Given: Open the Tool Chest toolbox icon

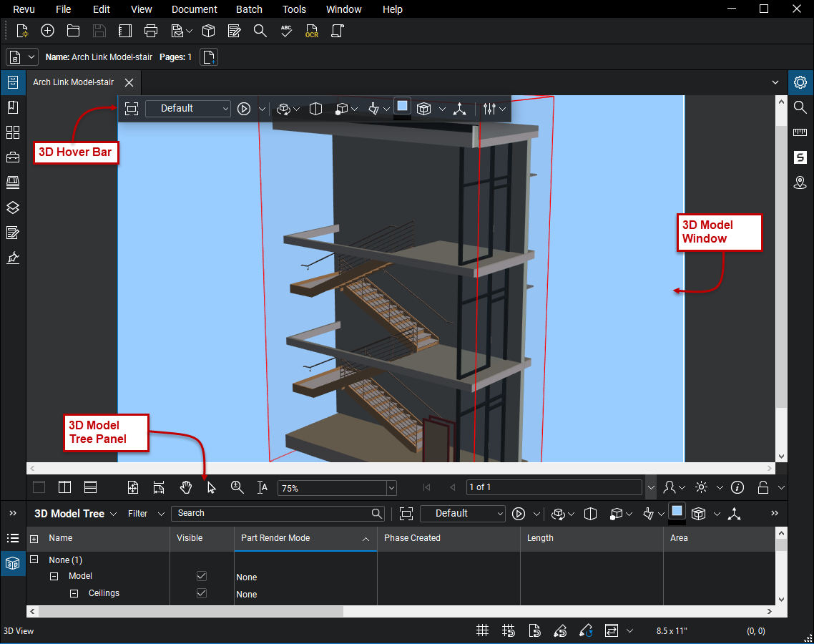Looking at the screenshot, I should pos(12,157).
